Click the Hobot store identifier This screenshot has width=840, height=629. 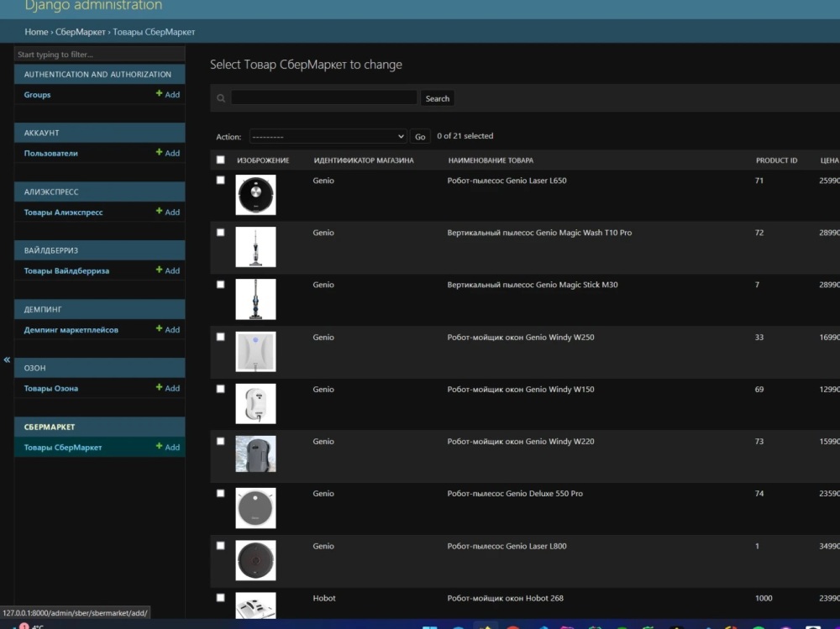point(324,598)
